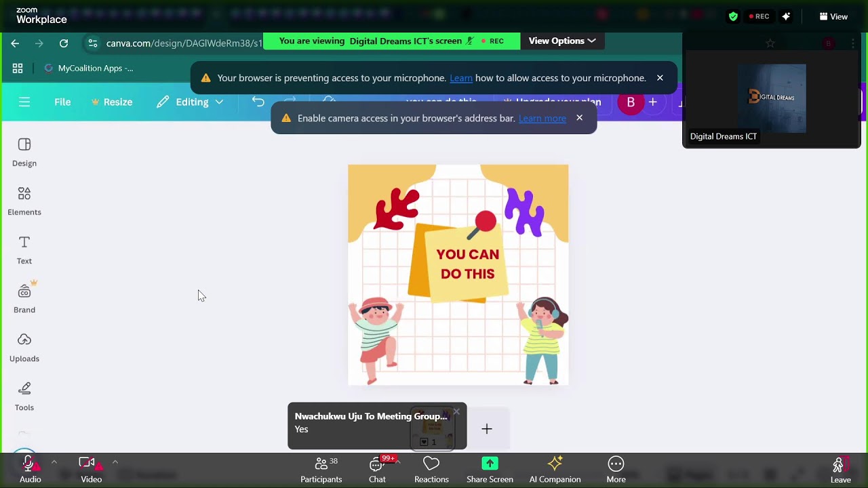Select the purple blob shape on canvas

point(524,211)
